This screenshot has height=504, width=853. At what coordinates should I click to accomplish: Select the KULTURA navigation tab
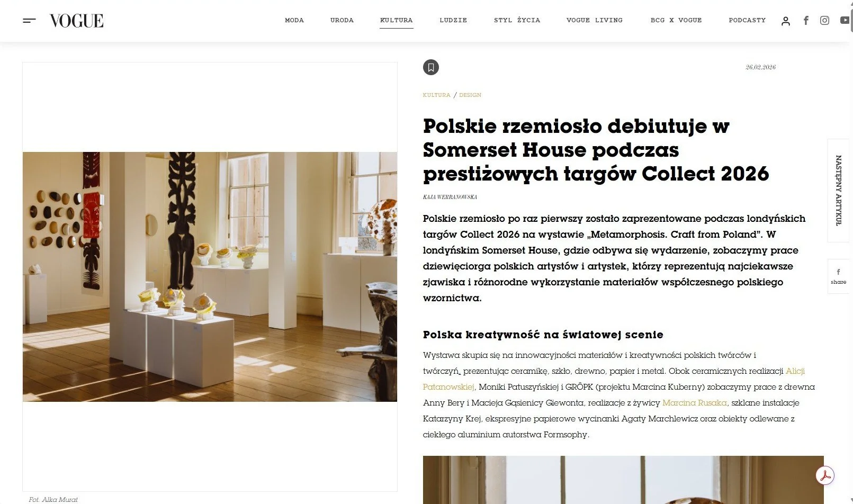point(397,20)
